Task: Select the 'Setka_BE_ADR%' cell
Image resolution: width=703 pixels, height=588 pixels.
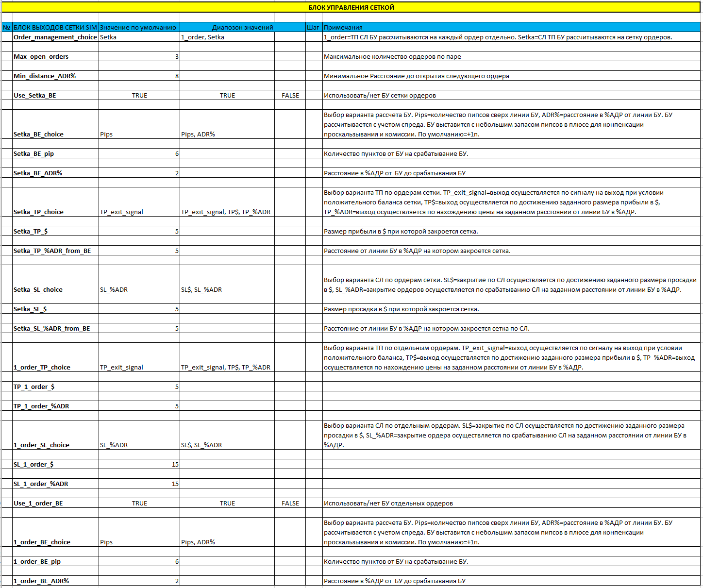Action: click(55, 173)
